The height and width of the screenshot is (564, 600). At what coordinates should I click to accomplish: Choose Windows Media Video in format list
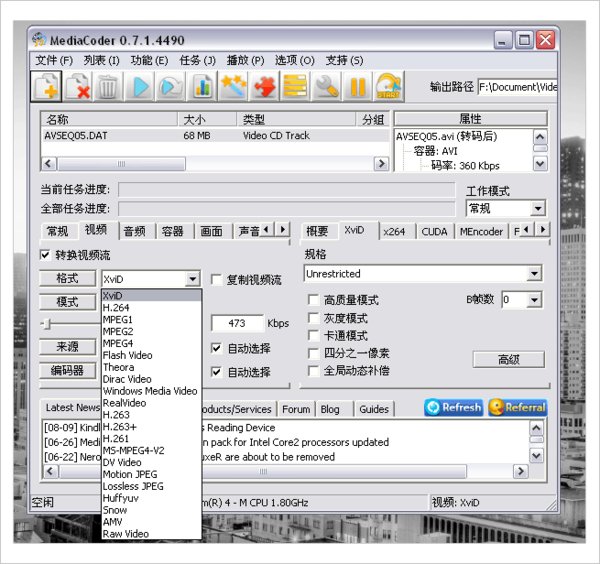(151, 391)
